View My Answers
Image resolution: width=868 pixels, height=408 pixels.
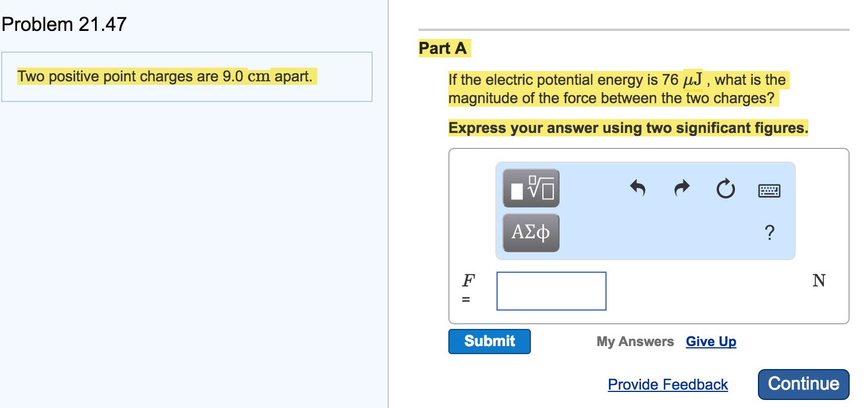pos(635,342)
